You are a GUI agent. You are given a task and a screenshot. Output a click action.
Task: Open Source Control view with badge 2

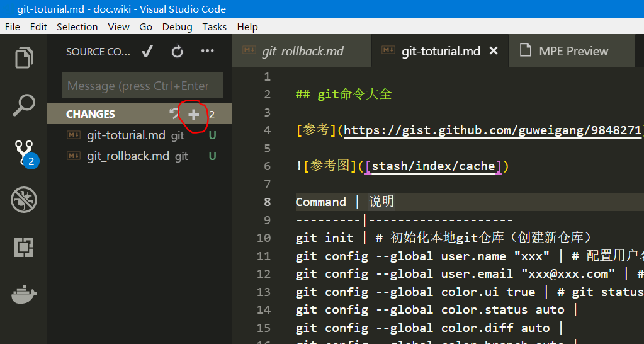pos(25,154)
